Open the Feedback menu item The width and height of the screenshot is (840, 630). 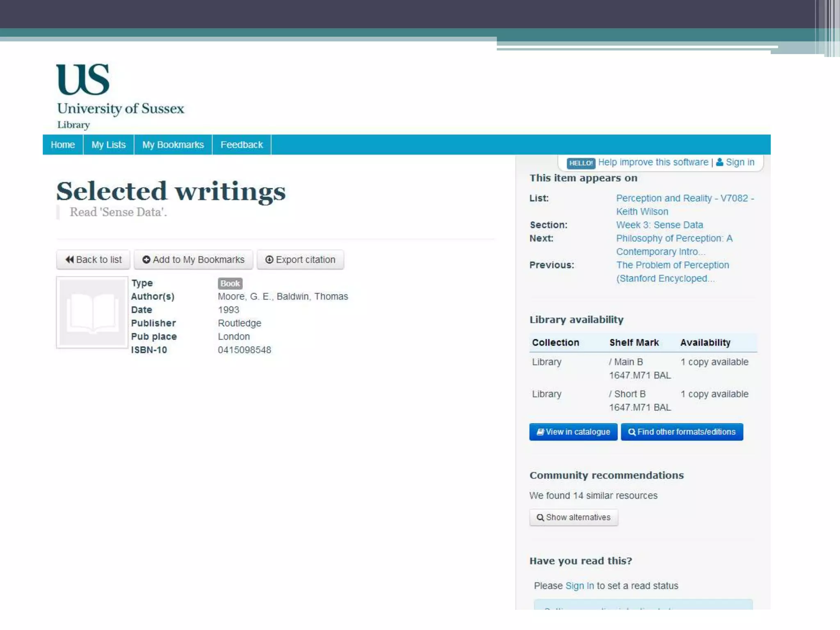242,145
